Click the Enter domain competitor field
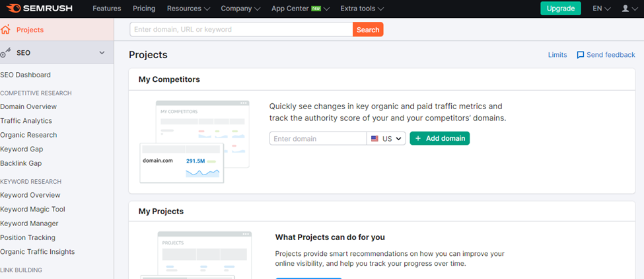 pos(318,138)
